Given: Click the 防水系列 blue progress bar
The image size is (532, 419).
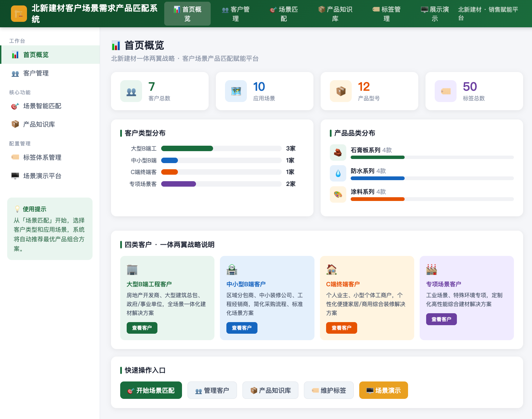Looking at the screenshot, I should (378, 178).
